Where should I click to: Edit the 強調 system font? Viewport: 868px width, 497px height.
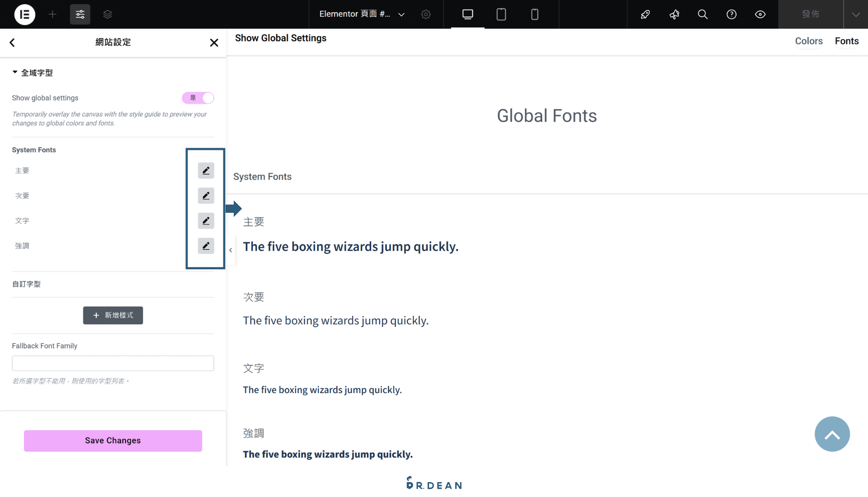point(206,246)
